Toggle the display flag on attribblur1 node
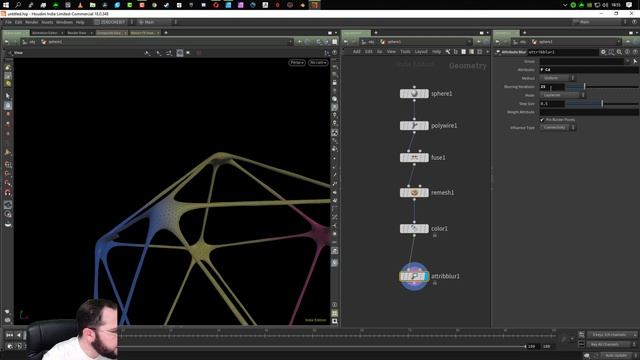This screenshot has height=360, width=640. coord(426,276)
